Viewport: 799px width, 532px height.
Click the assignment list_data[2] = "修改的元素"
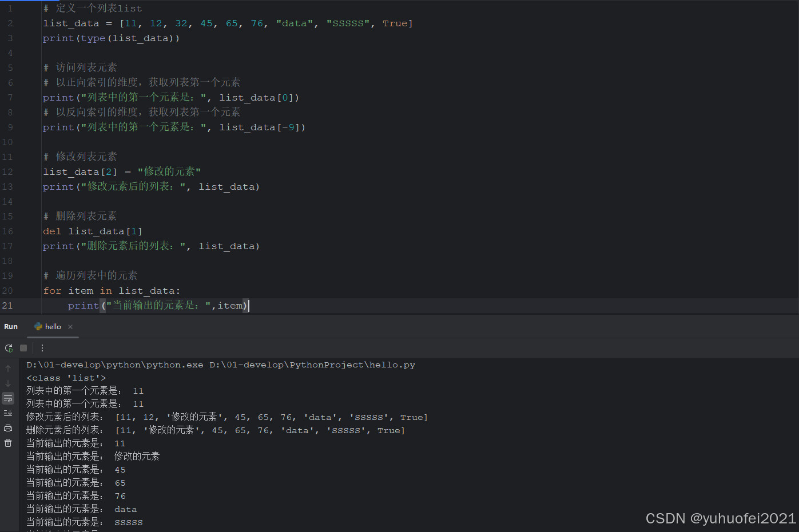point(122,171)
